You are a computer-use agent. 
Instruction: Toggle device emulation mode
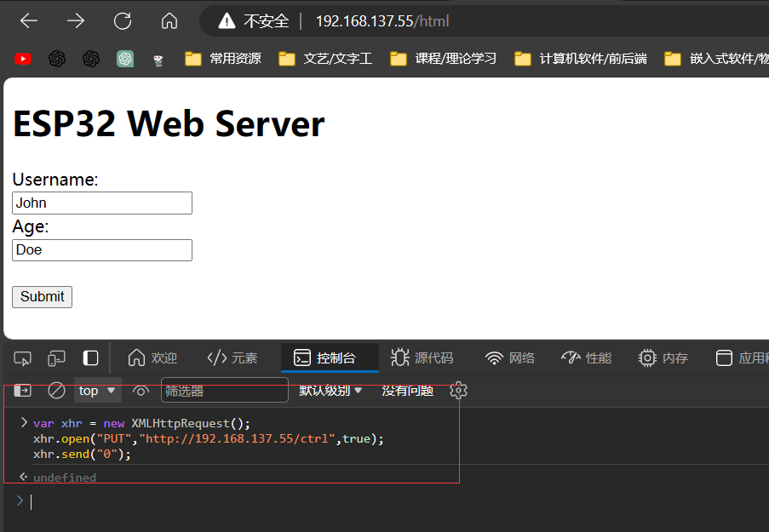(x=56, y=358)
